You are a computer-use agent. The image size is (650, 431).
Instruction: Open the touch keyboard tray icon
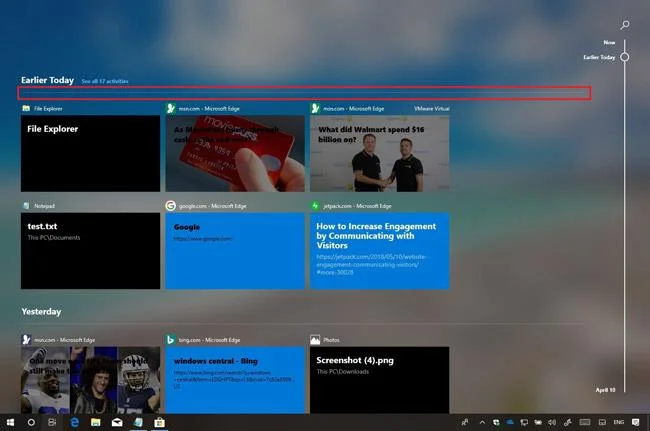pyautogui.click(x=585, y=422)
